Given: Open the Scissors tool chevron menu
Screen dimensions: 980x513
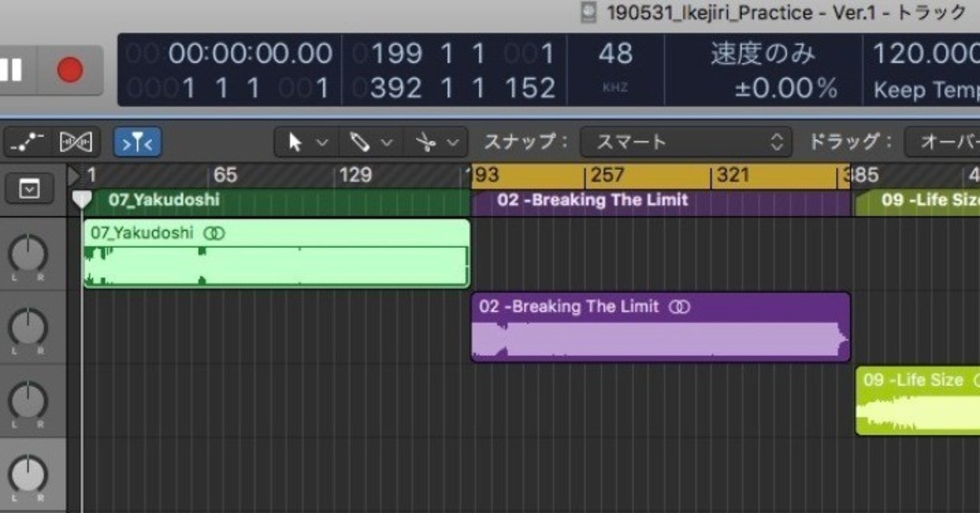Looking at the screenshot, I should pyautogui.click(x=453, y=142).
